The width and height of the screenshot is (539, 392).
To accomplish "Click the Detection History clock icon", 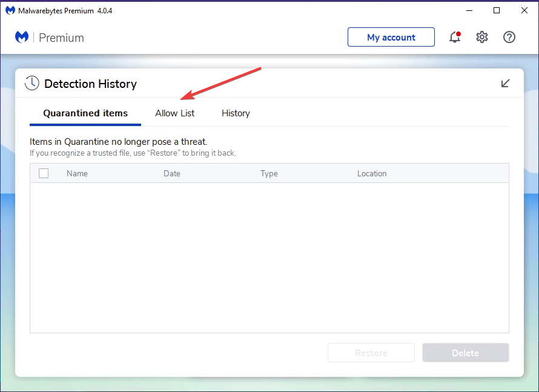I will [x=32, y=83].
